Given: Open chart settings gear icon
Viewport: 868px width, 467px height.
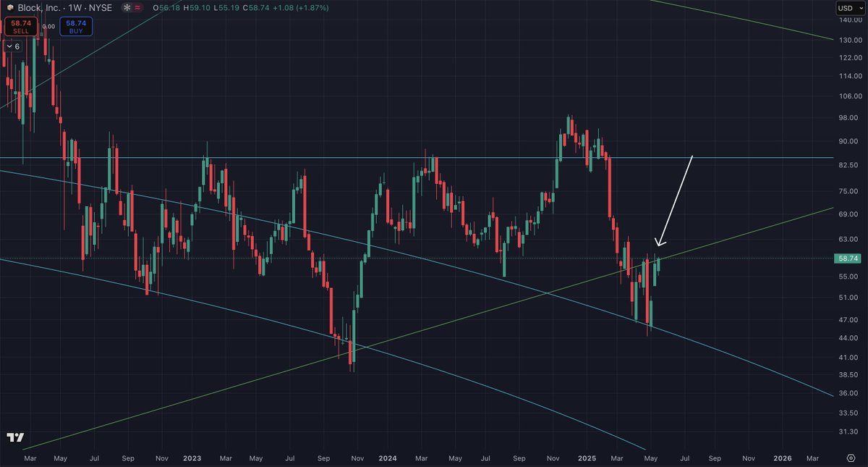Looking at the screenshot, I should click(851, 458).
